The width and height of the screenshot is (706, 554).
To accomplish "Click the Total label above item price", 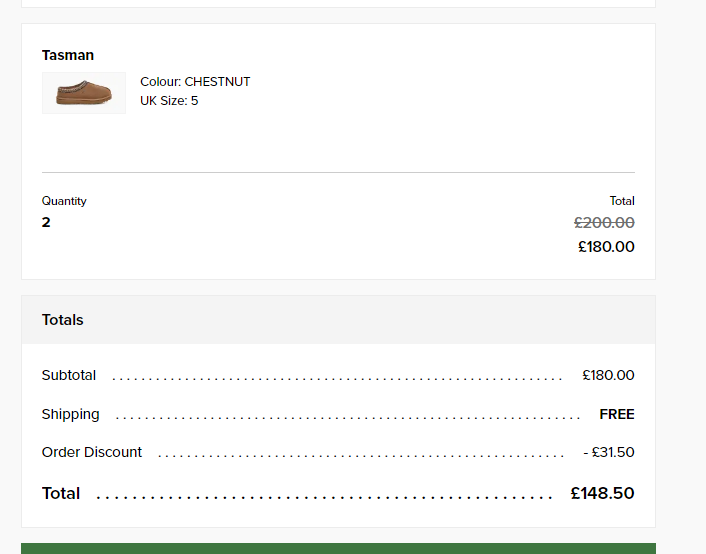I will tap(622, 201).
